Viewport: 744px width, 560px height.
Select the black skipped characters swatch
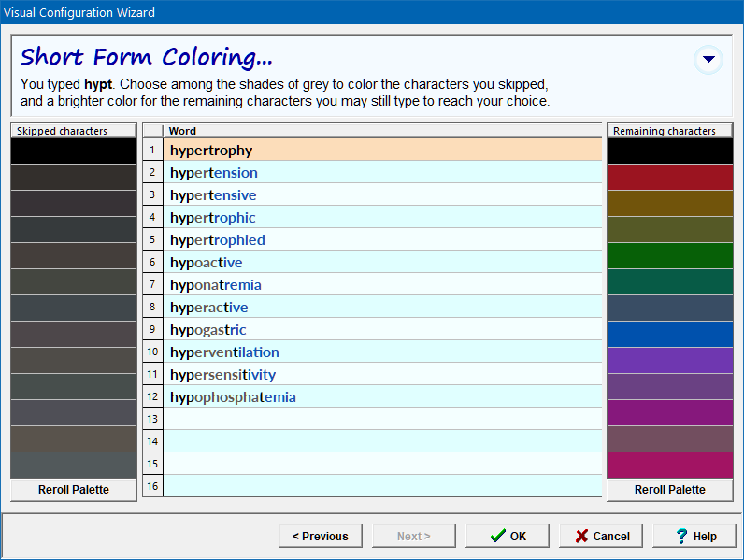pyautogui.click(x=74, y=151)
